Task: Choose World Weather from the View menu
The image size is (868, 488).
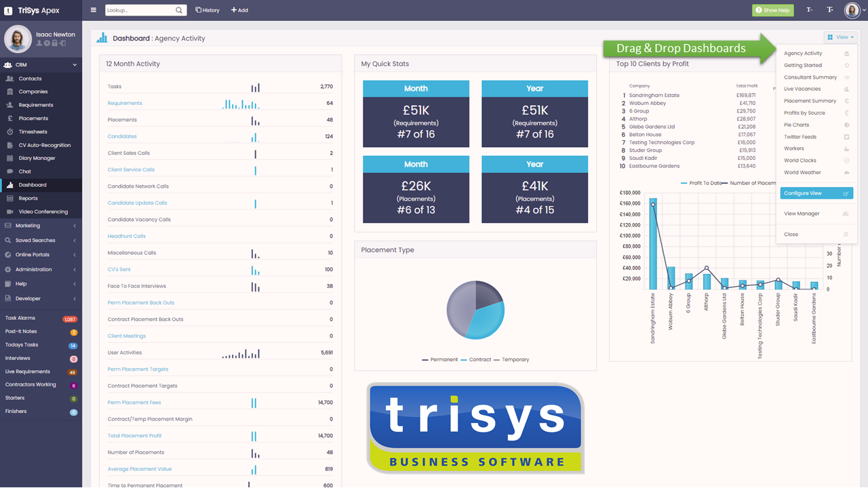Action: [x=816, y=172]
